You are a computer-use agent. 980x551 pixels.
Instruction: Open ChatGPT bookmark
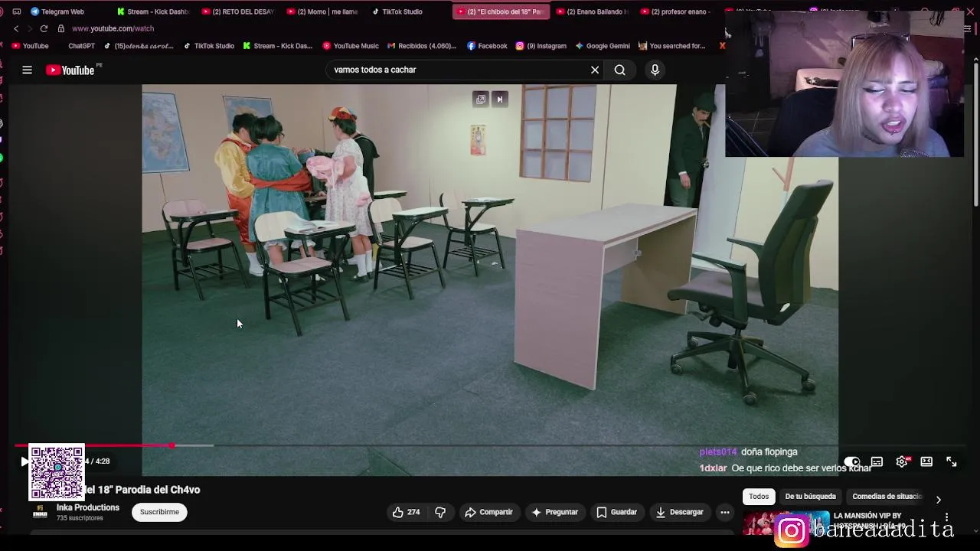click(x=81, y=46)
